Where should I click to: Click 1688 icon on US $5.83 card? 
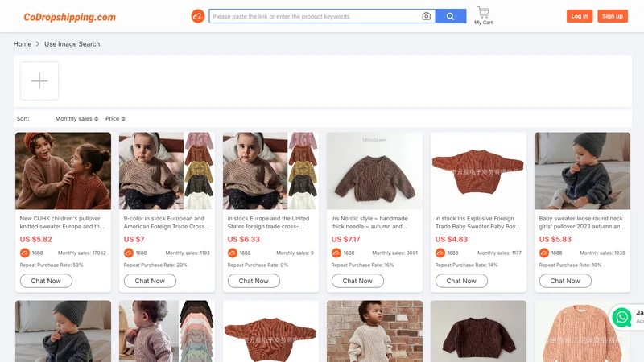(544, 253)
